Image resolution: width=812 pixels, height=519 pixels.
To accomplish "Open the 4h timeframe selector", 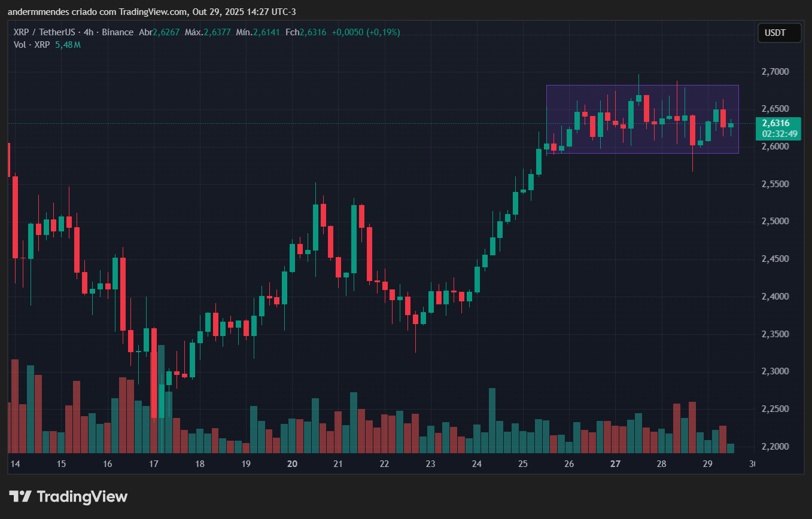I will pos(89,32).
